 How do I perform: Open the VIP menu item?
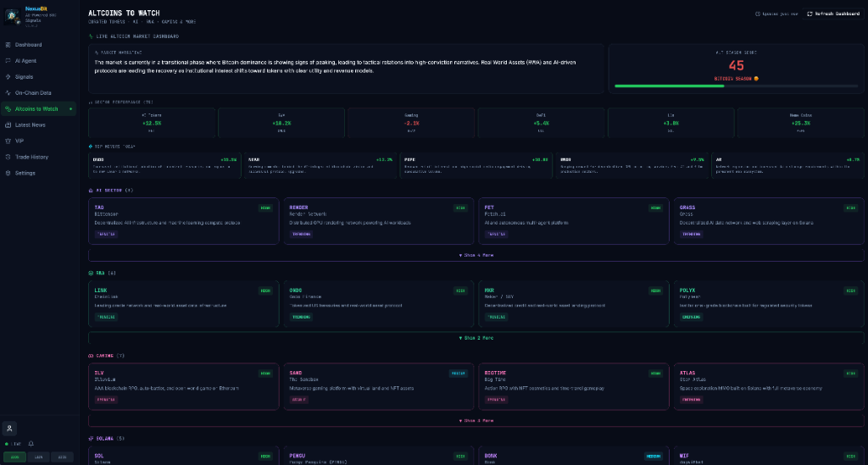click(x=39, y=141)
